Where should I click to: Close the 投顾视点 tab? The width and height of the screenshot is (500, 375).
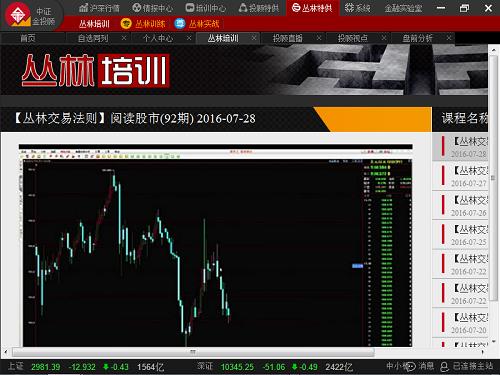pos(384,38)
